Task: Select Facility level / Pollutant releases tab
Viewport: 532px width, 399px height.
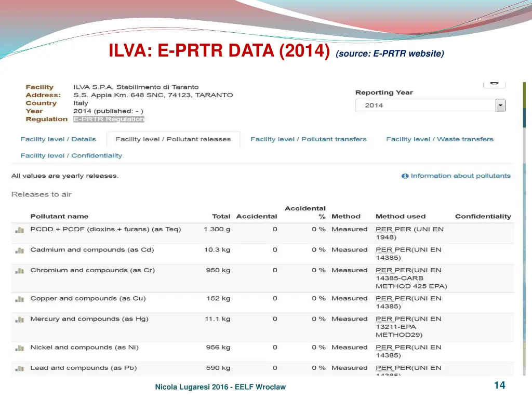Action: click(x=173, y=139)
